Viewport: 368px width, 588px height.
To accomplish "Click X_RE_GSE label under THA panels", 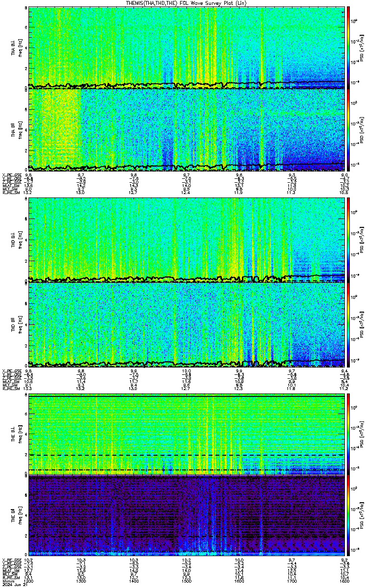I will click(x=11, y=175).
